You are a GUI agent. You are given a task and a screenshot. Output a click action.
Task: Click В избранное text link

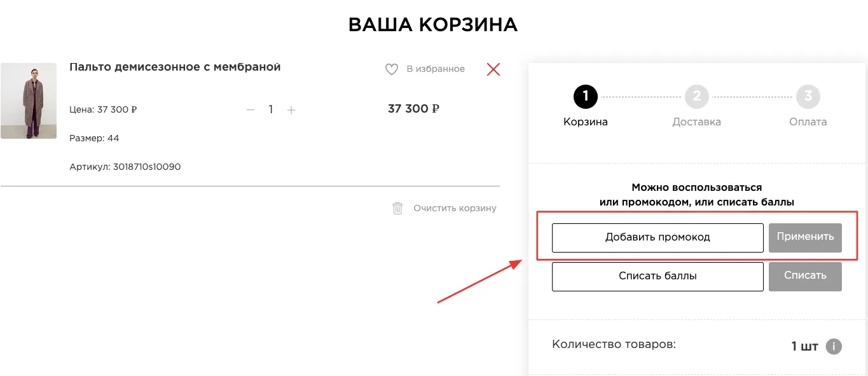(x=436, y=69)
